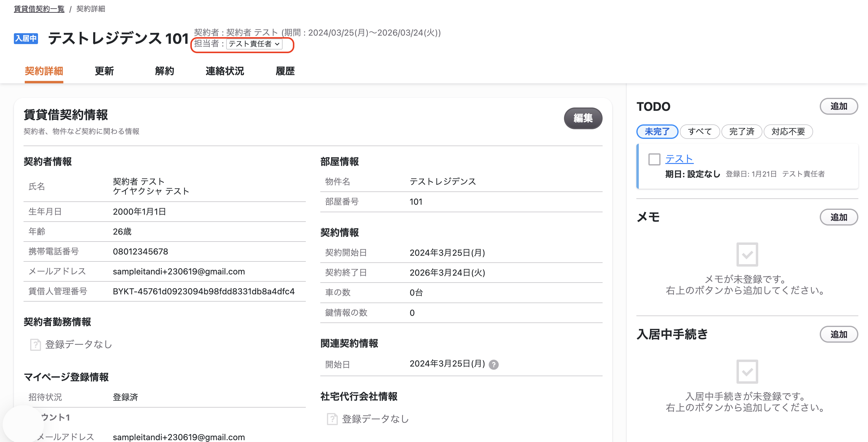Click 契約開始日 value 2024年3月25日(月)
Screen dimensions: 868x442
447,253
